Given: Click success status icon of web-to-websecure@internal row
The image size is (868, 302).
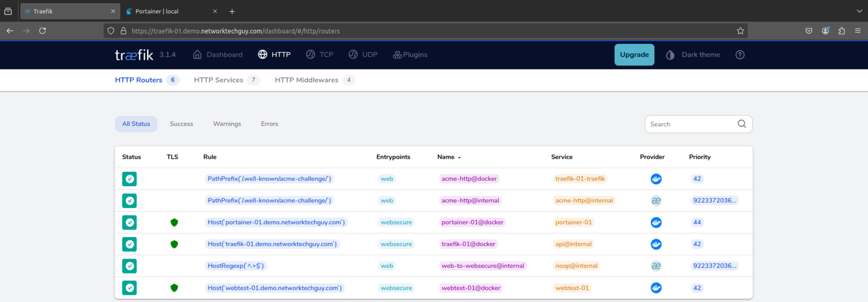Looking at the screenshot, I should (129, 266).
